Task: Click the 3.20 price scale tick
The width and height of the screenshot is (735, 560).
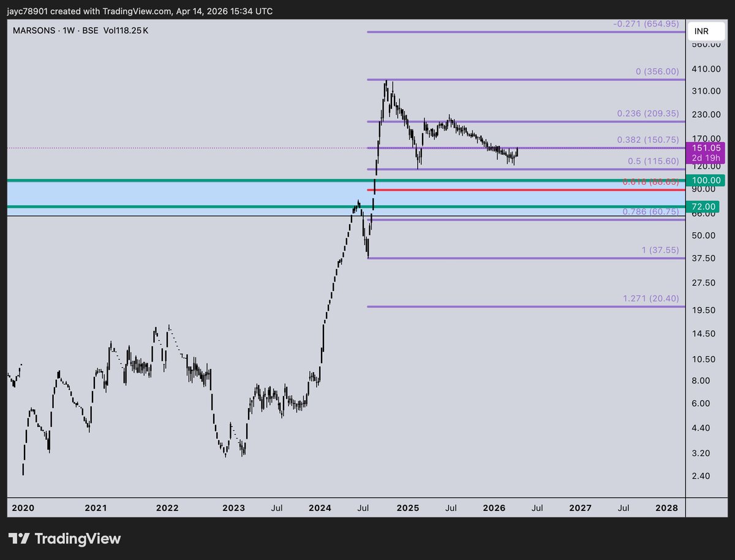Action: (x=702, y=453)
